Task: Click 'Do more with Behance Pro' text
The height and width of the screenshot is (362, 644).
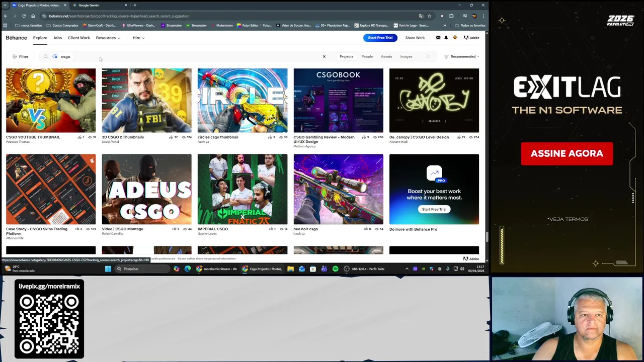Action: click(x=413, y=229)
